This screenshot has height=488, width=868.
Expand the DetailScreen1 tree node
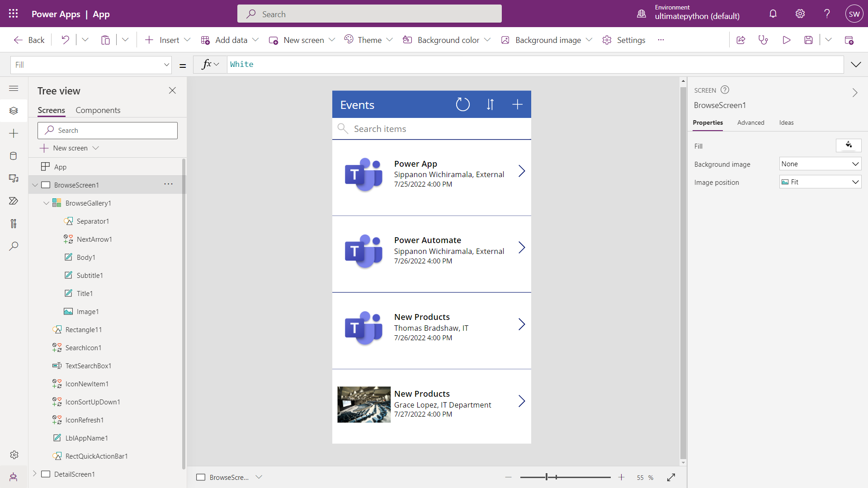35,474
